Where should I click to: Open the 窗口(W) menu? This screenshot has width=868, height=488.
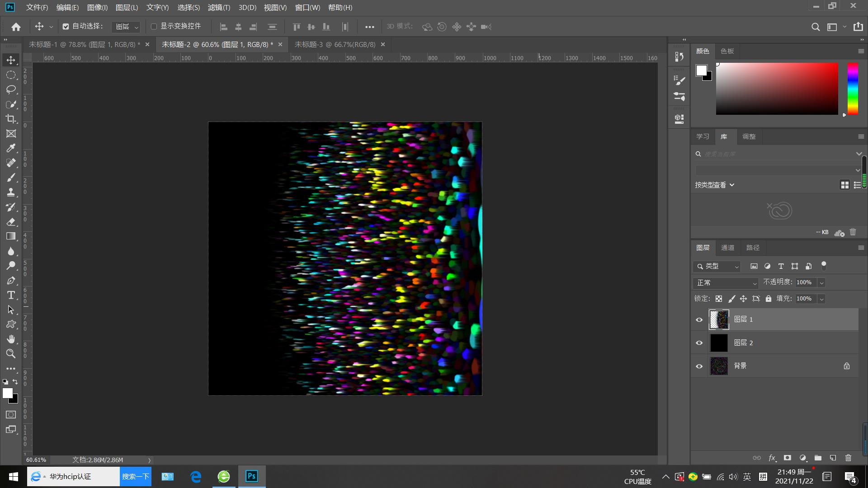click(x=307, y=8)
